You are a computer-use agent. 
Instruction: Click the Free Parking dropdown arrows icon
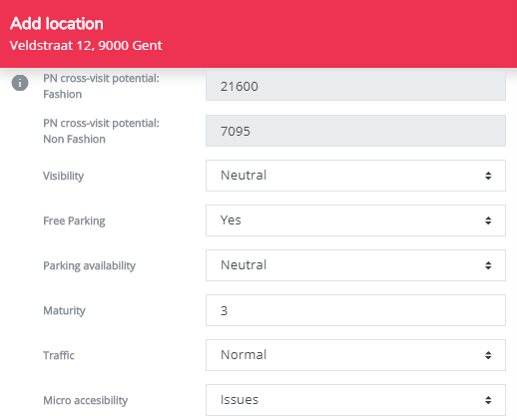(488, 220)
